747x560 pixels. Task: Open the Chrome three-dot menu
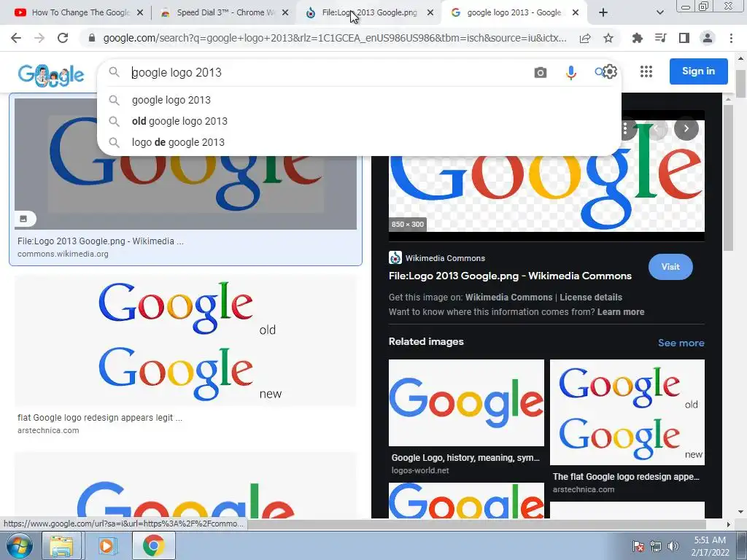click(x=731, y=38)
